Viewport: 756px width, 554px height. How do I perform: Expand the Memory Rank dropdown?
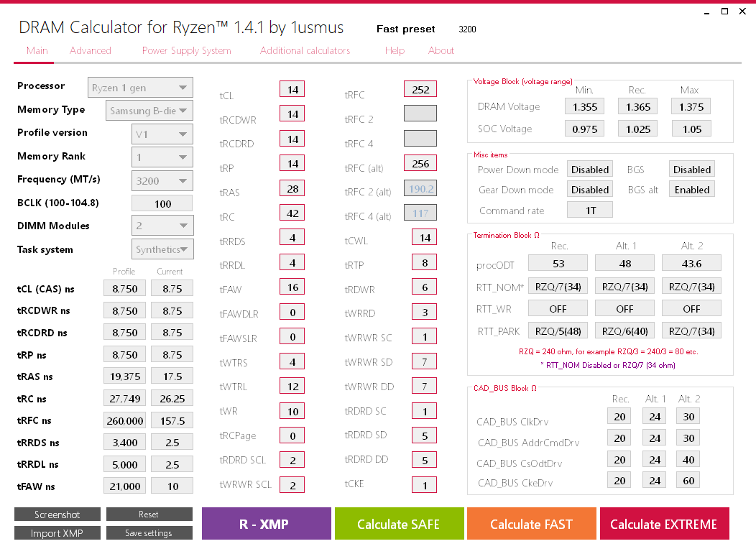pos(162,157)
